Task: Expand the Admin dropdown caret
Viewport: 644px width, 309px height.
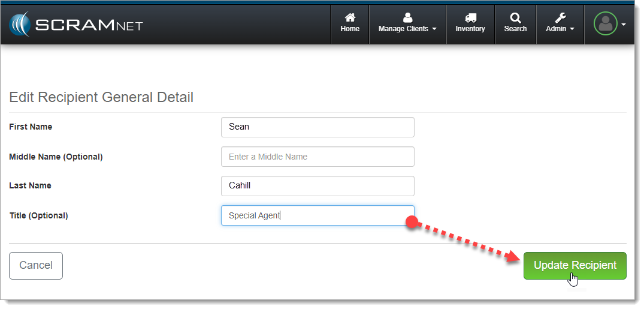Action: 572,29
